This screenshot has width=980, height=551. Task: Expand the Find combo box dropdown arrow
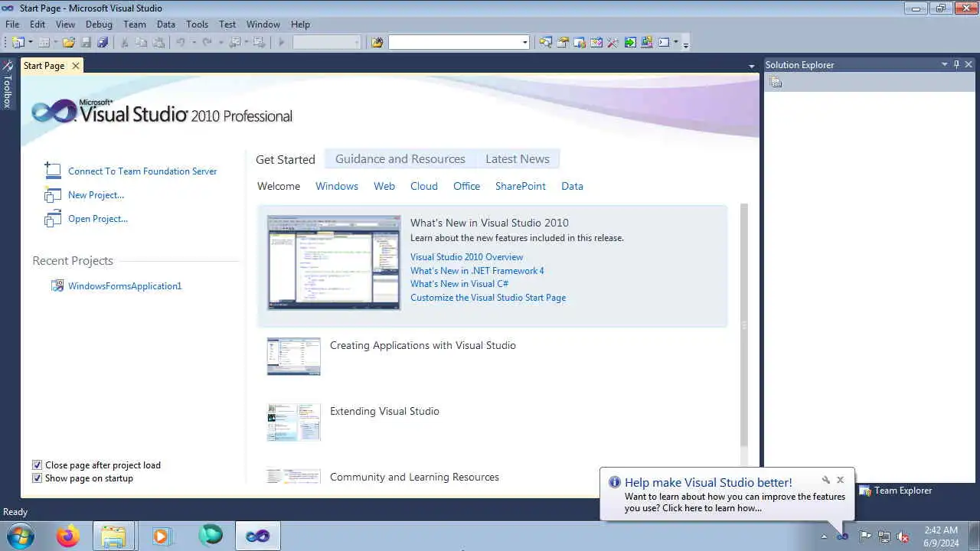coord(524,43)
